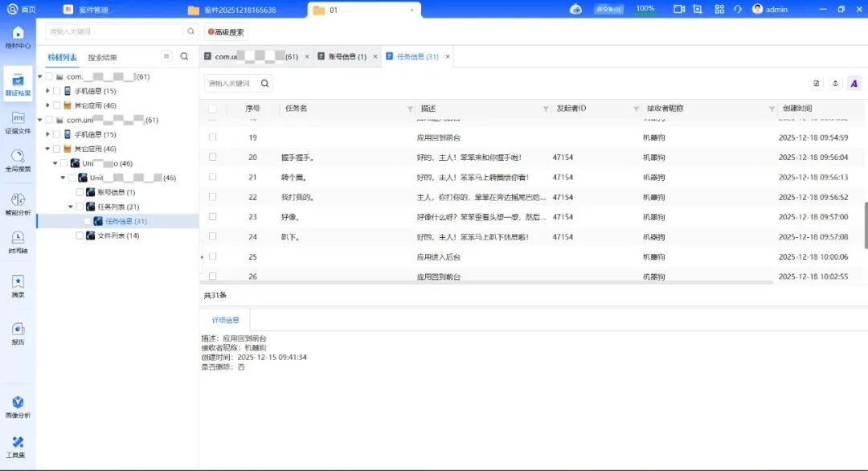Open the 时间轴 timeline view
This screenshot has width=868, height=471.
tap(18, 240)
